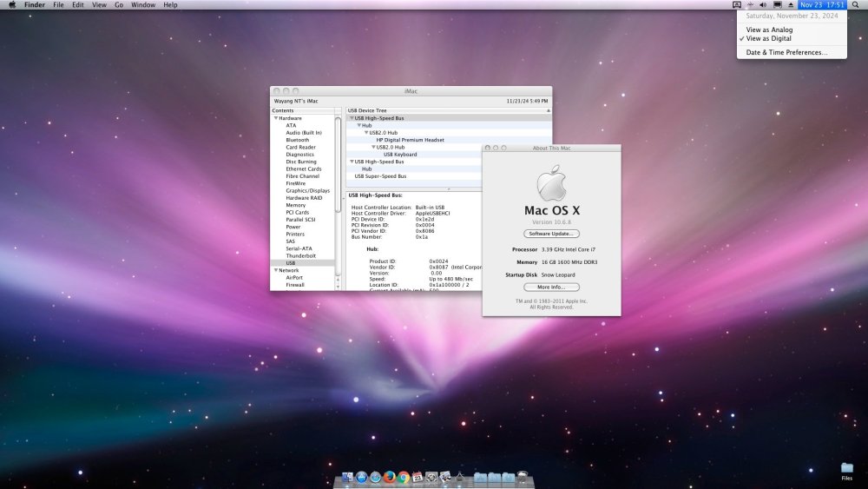Select Printers in Contents list

coord(295,234)
